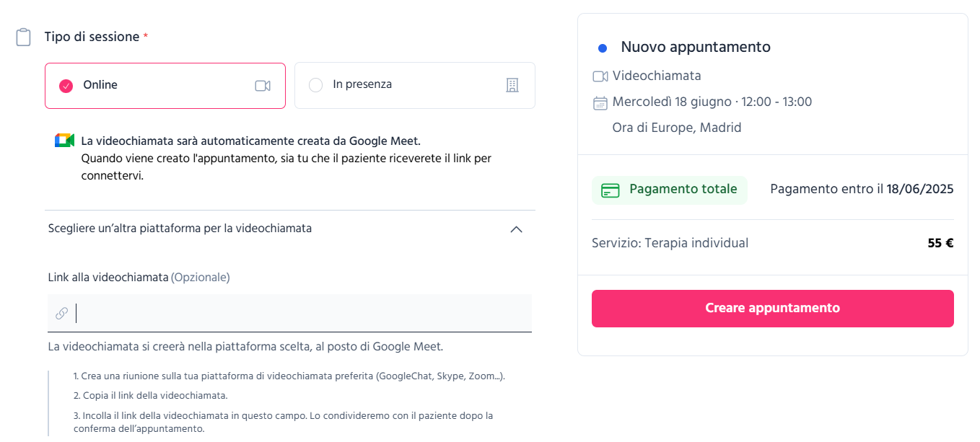Click the Servizio: Terapia individual row
The width and height of the screenshot is (980, 442).
[773, 244]
